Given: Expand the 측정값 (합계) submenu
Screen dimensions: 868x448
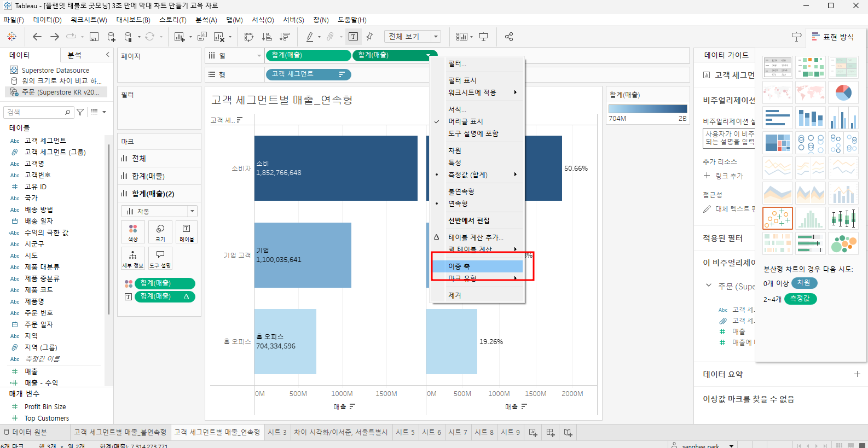Looking at the screenshot, I should click(x=477, y=174).
